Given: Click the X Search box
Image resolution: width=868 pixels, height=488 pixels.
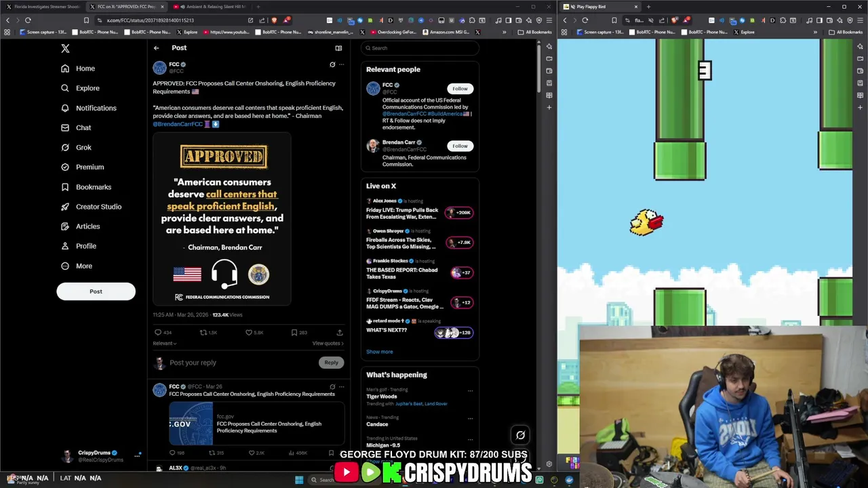Looking at the screenshot, I should point(420,48).
